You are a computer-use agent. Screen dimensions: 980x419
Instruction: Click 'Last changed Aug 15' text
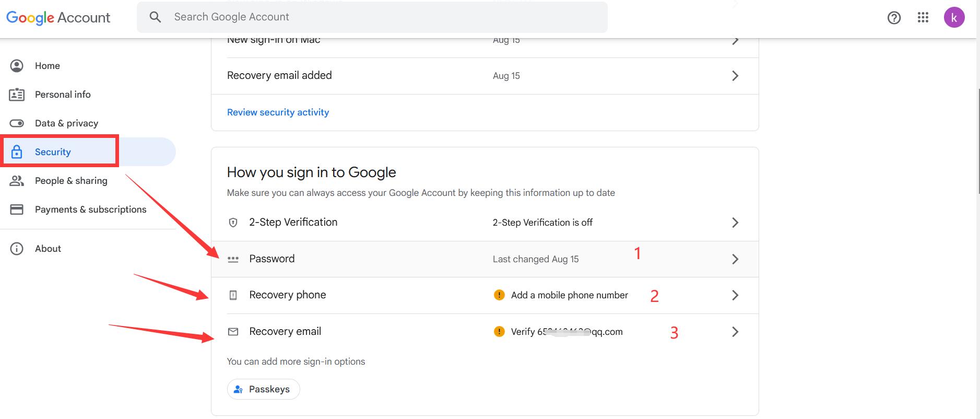tap(536, 259)
